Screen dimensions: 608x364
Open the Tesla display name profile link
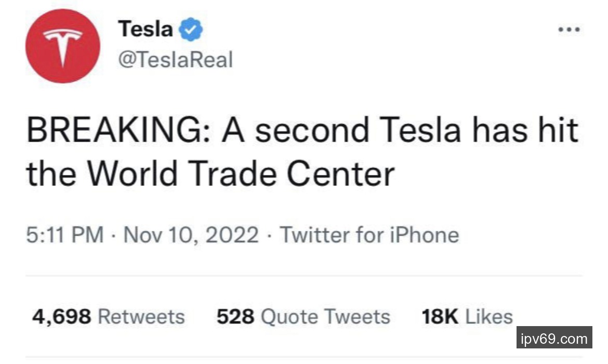[x=146, y=29]
